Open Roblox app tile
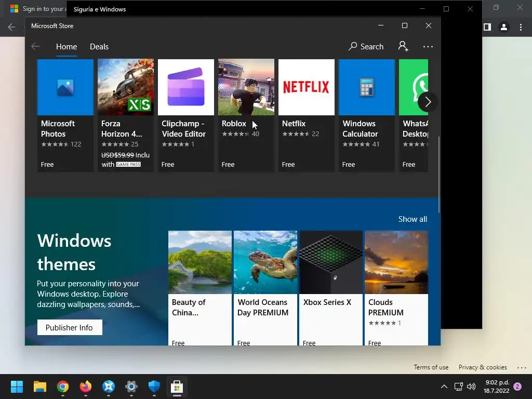532x399 pixels. [246, 115]
